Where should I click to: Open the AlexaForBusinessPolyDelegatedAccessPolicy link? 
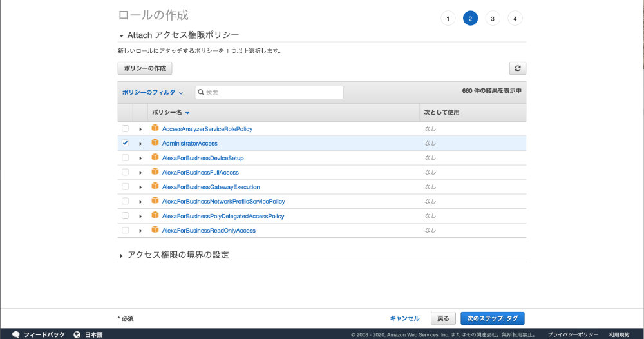223,216
